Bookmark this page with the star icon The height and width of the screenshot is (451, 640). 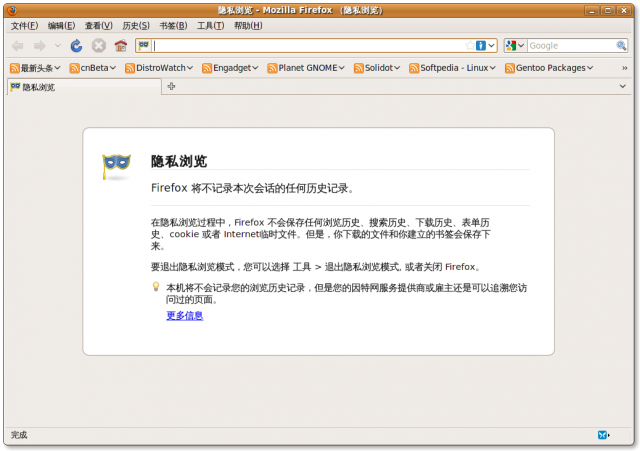coord(470,46)
